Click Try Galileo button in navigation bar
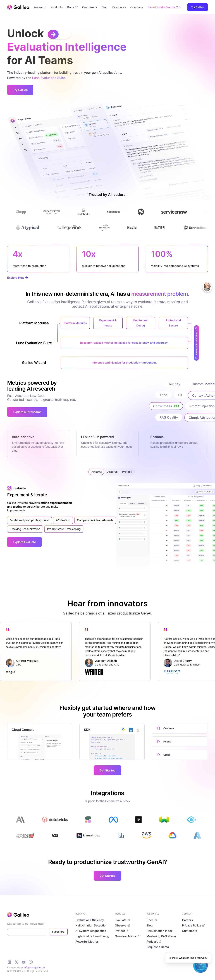Screen dimensions: 215x980 197,7
